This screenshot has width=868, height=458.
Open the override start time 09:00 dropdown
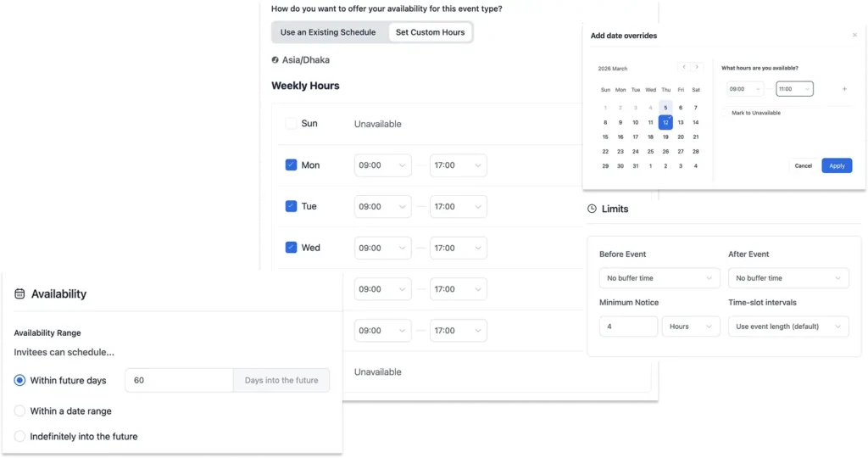tap(744, 88)
